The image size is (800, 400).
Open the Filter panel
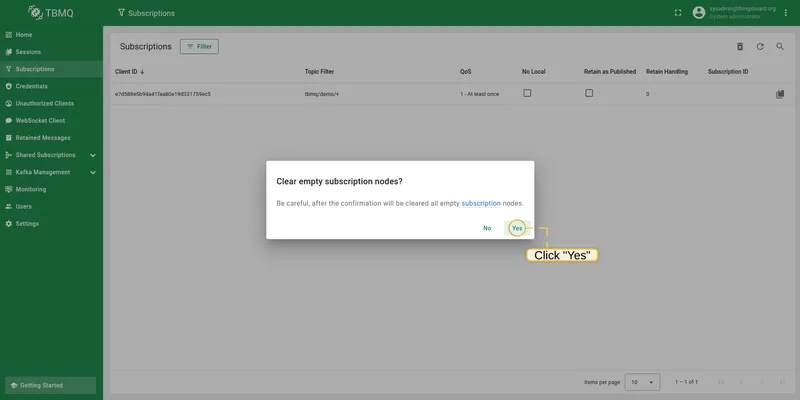point(199,46)
